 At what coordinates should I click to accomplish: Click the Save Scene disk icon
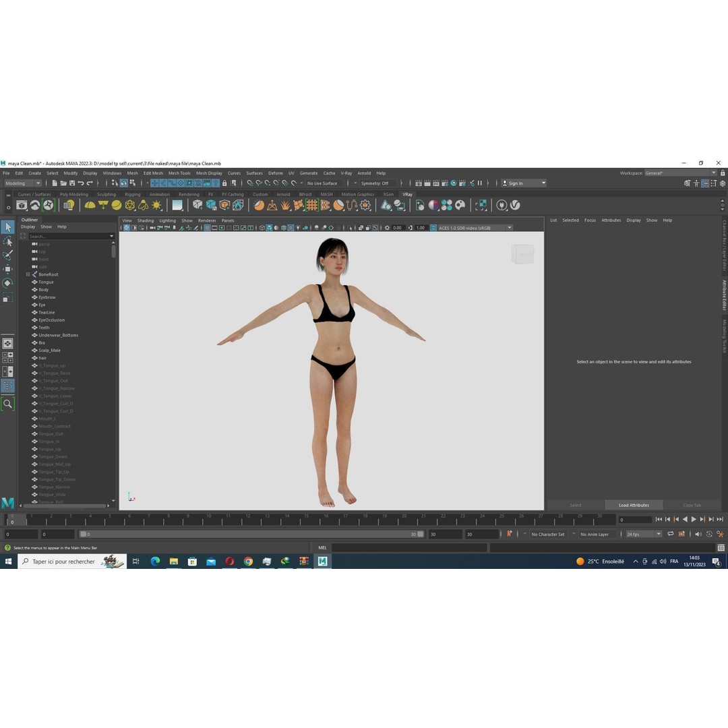tap(72, 183)
